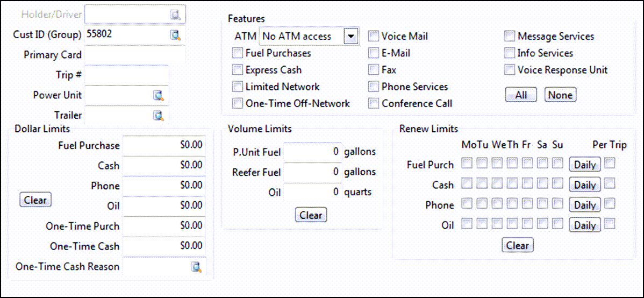Click the One-Time Cash Reason lookup icon
This screenshot has height=298, width=644.
click(196, 267)
